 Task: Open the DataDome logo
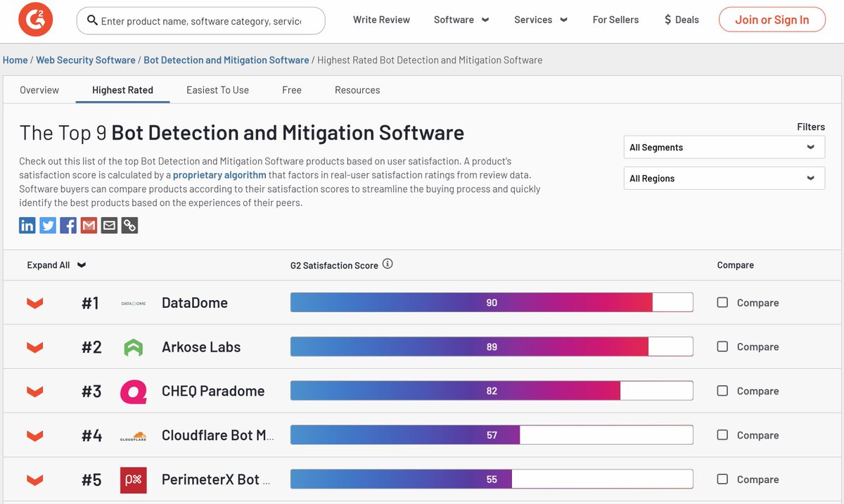134,303
